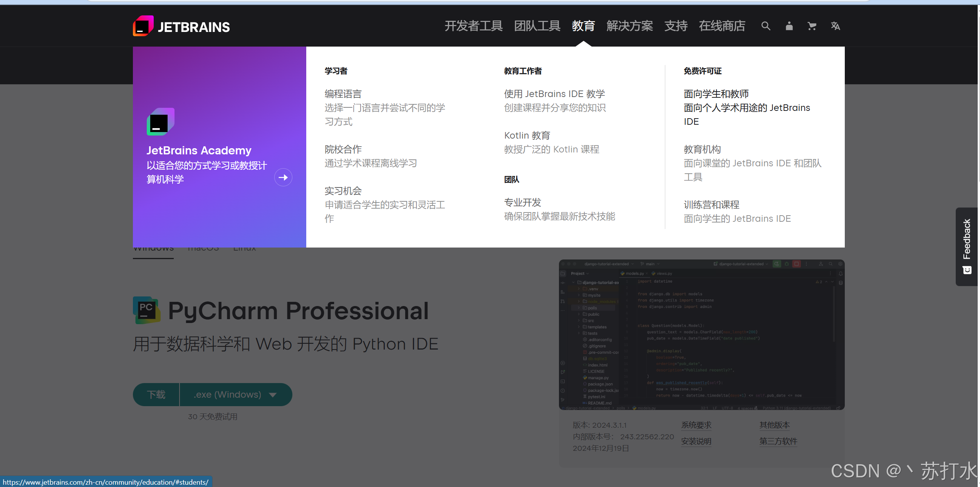The width and height of the screenshot is (980, 487).
Task: Open the search magnifier icon
Action: point(766,26)
